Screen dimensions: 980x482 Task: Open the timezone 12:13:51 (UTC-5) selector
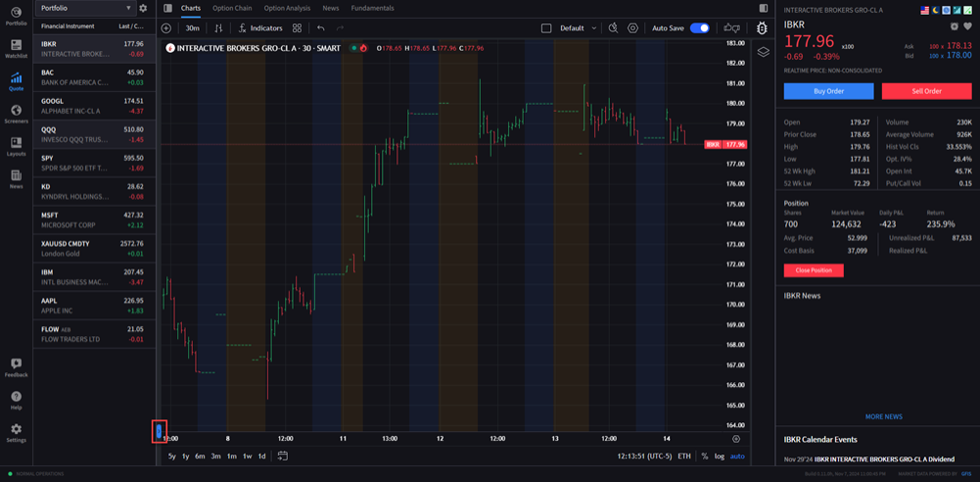pos(644,456)
